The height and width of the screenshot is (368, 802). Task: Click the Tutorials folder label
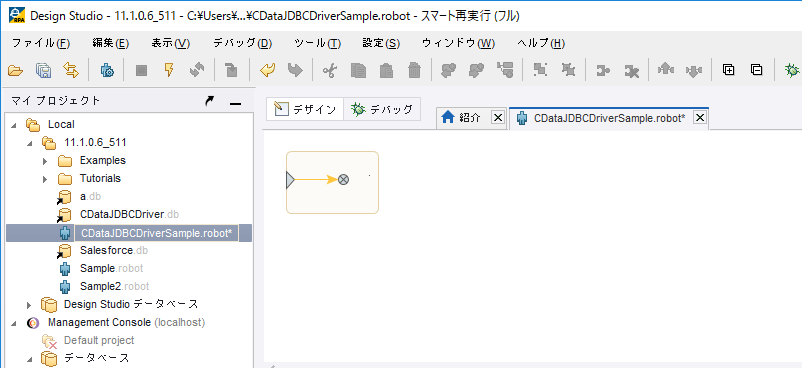click(100, 179)
